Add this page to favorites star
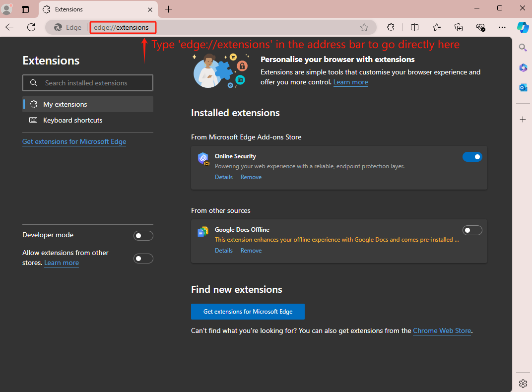 (364, 27)
